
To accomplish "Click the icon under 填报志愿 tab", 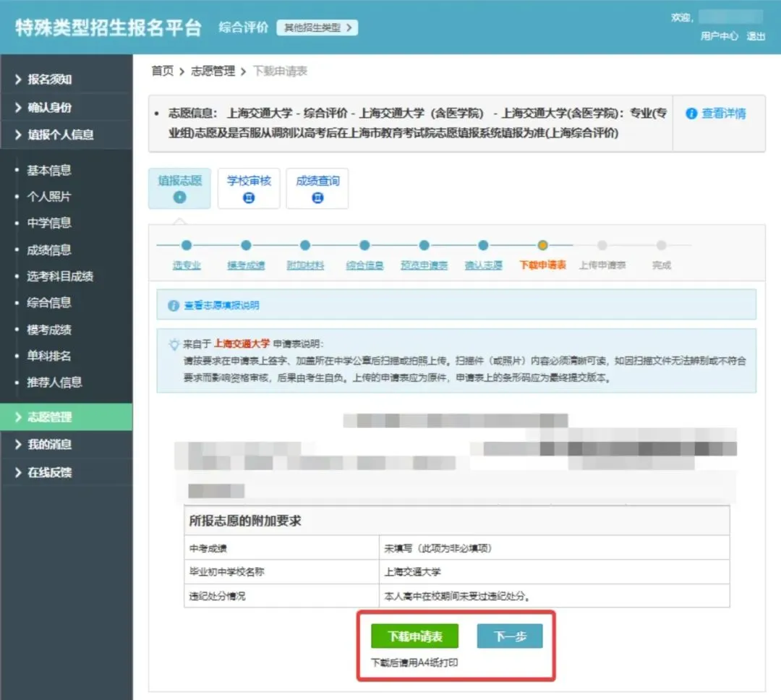I will [x=179, y=197].
